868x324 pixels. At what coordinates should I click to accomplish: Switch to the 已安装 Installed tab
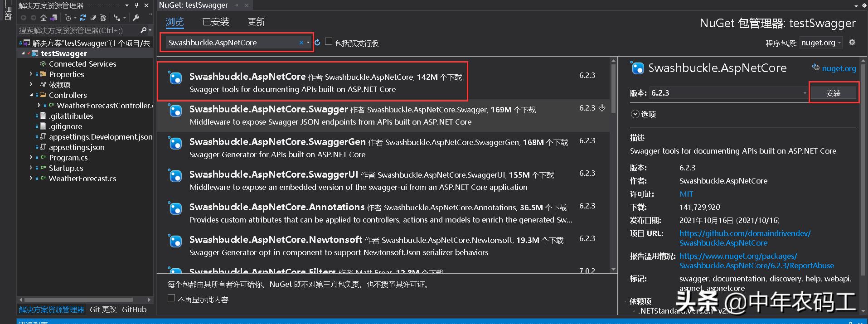point(216,22)
